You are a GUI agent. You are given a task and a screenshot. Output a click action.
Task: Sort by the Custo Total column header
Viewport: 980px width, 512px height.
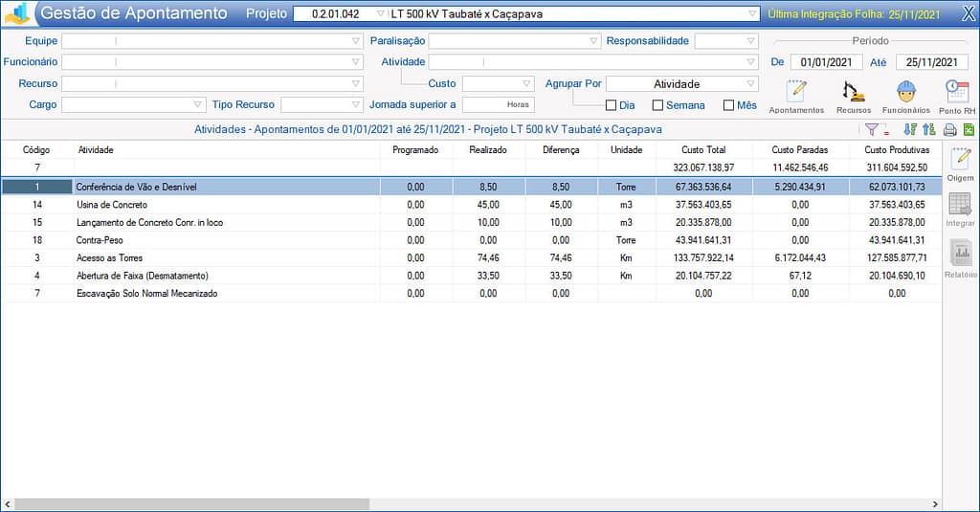[703, 150]
